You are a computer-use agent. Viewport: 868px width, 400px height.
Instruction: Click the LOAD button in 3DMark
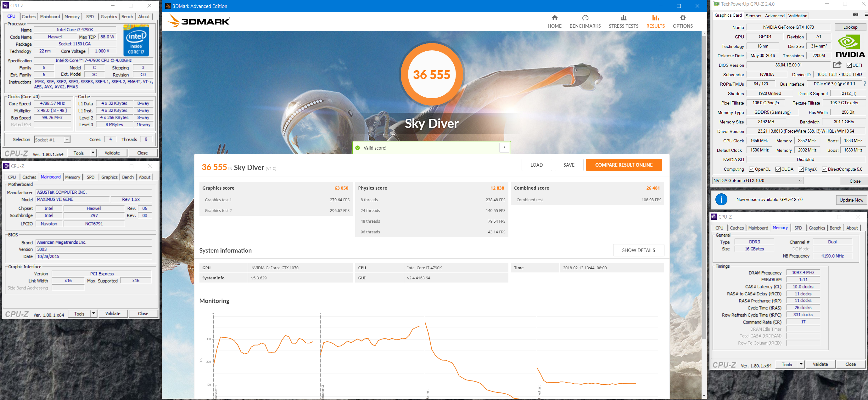click(x=536, y=165)
